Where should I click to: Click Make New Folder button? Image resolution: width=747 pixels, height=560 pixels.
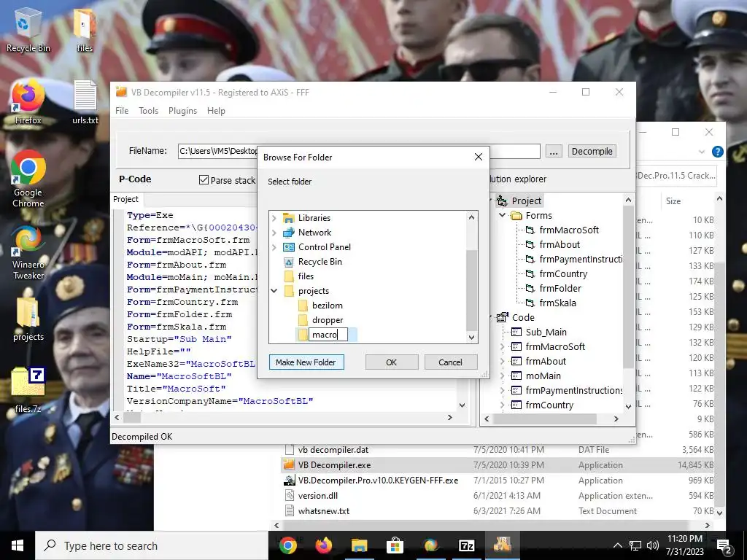pyautogui.click(x=306, y=362)
